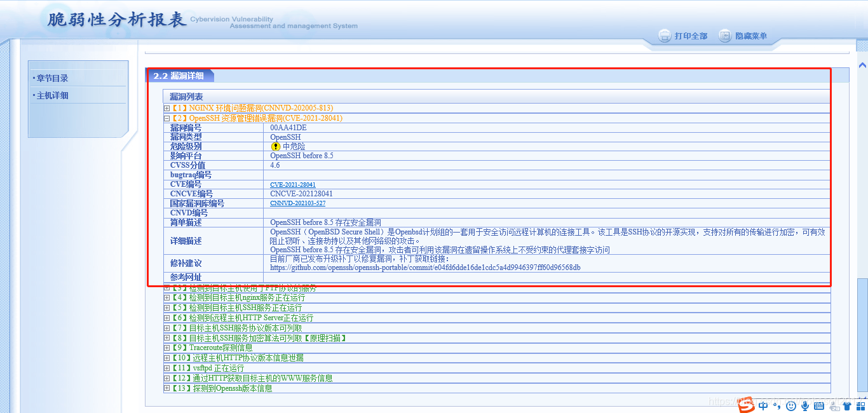This screenshot has width=868, height=413.
Task: Click the 隐藏菜单 panel icon
Action: pos(725,36)
